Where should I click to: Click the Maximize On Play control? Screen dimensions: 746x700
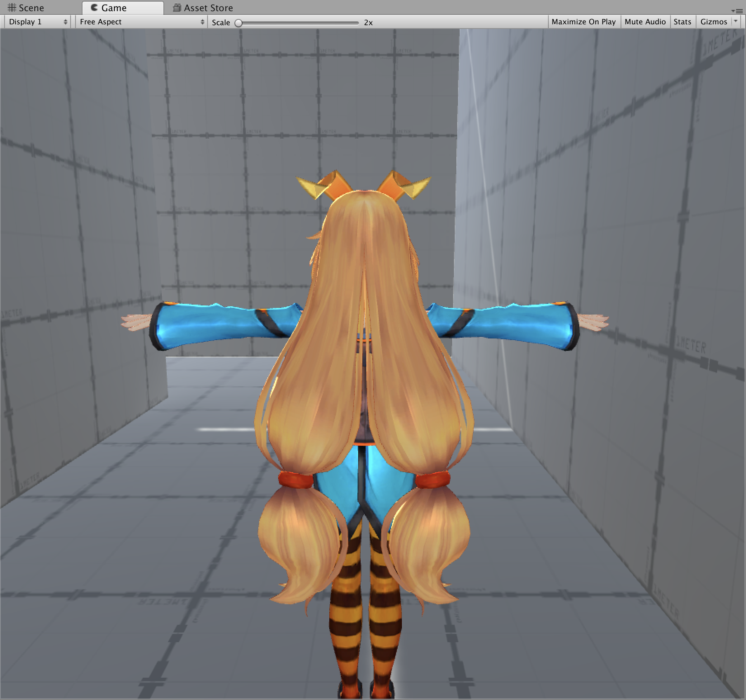pyautogui.click(x=583, y=21)
